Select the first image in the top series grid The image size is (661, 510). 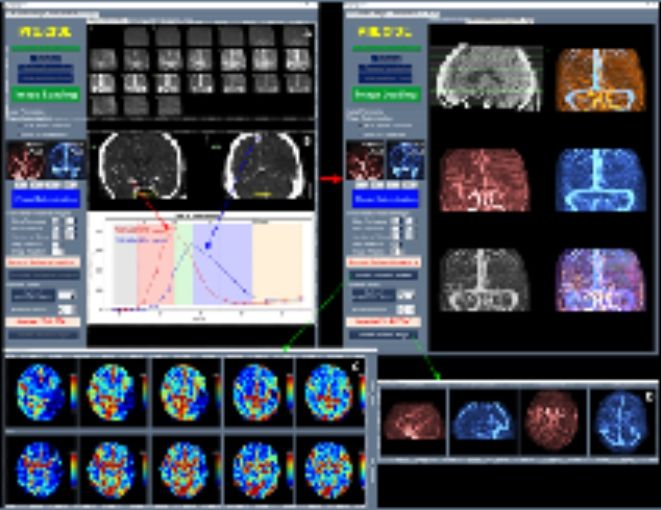(104, 37)
